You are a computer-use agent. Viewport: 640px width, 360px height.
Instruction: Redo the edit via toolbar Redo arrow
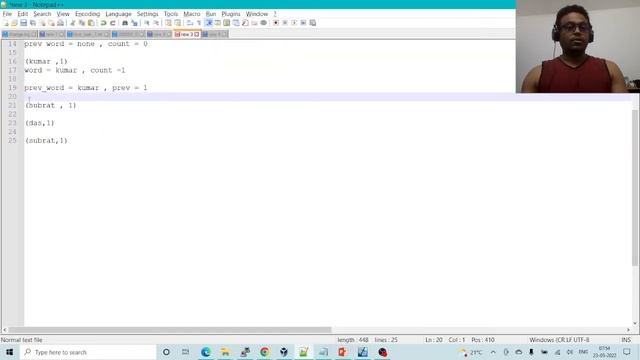coord(113,23)
